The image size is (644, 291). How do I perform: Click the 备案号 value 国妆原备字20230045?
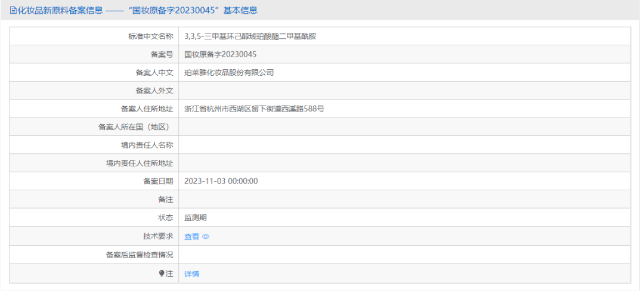point(221,55)
